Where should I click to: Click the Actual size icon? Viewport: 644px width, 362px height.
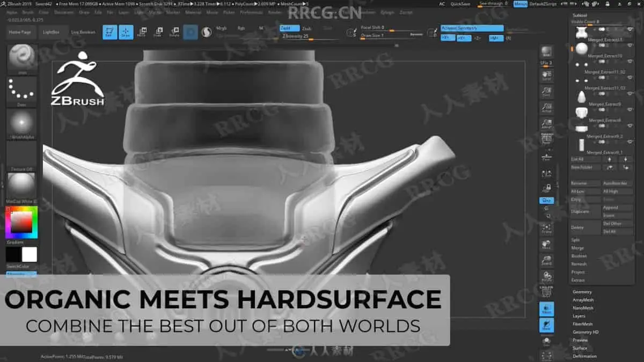pyautogui.click(x=546, y=108)
